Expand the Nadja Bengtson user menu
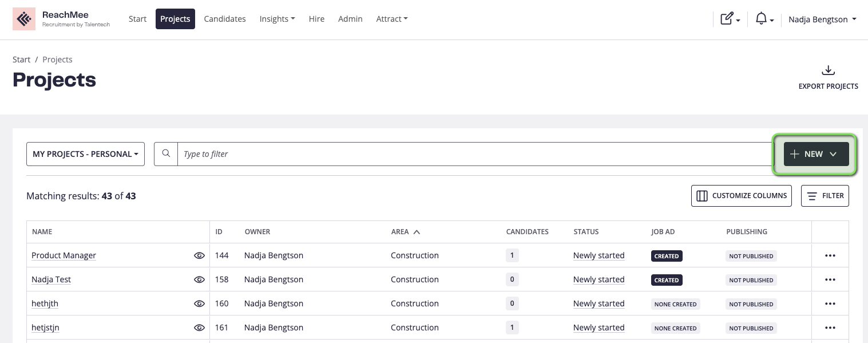Viewport: 868px width, 343px height. [x=822, y=19]
